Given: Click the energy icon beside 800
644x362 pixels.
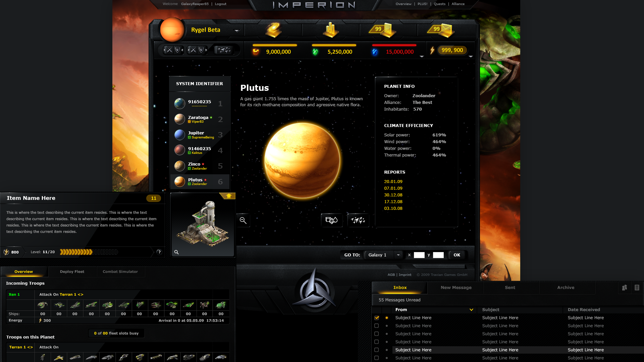Looking at the screenshot, I should click(x=6, y=252).
